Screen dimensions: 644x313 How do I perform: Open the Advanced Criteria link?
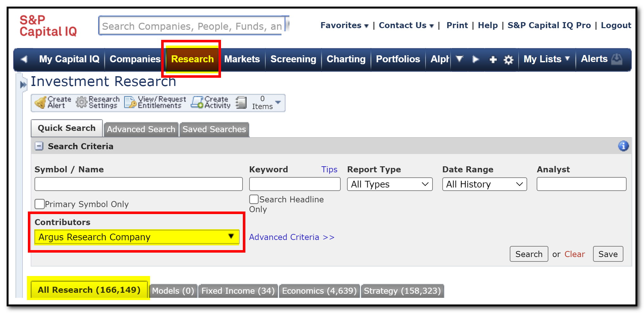[292, 237]
